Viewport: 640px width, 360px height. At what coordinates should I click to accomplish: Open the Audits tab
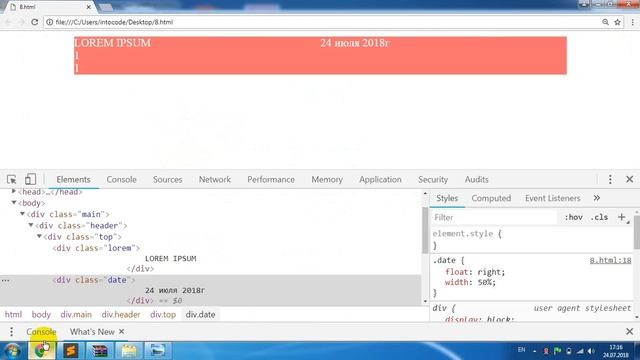476,179
